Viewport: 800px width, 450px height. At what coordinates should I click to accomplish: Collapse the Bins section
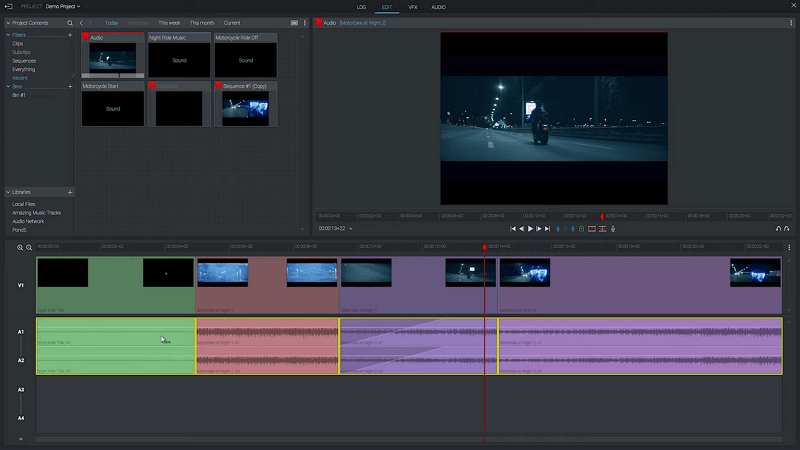(8, 87)
